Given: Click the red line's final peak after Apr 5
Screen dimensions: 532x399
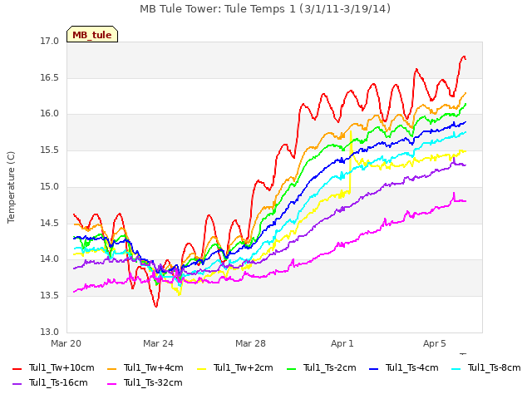Looking at the screenshot, I should (x=464, y=57).
